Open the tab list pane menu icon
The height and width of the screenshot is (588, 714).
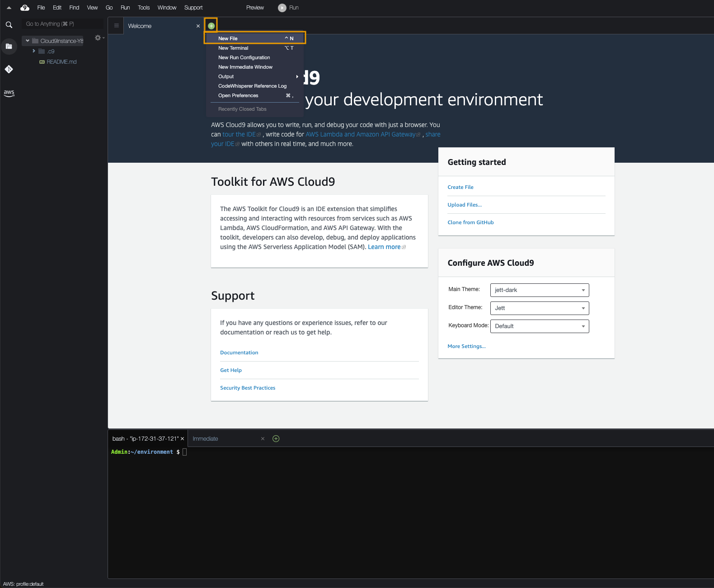[x=116, y=26]
